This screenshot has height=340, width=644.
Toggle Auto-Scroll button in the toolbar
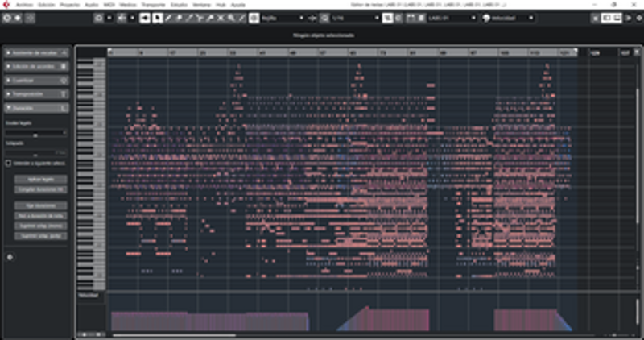[122, 17]
